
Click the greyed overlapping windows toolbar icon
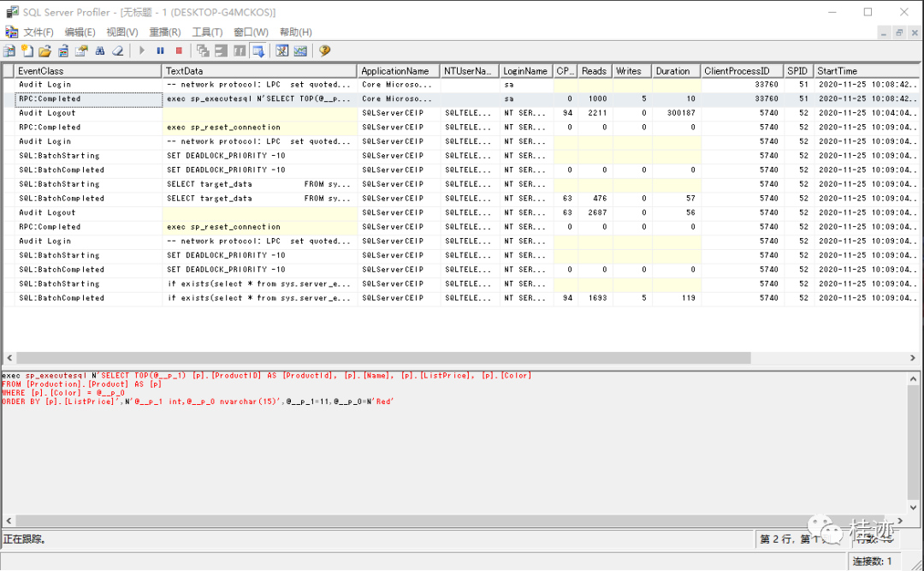[x=203, y=51]
